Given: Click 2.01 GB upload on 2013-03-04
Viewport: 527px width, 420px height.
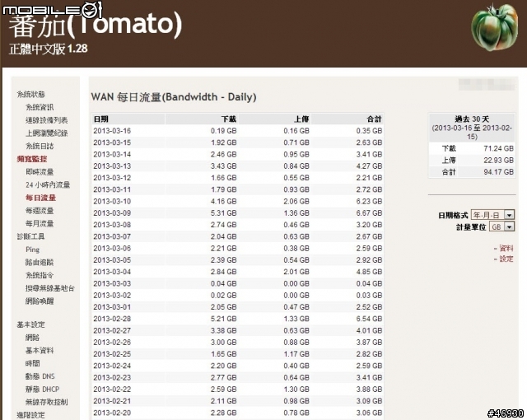Looking at the screenshot, I should pos(296,272).
